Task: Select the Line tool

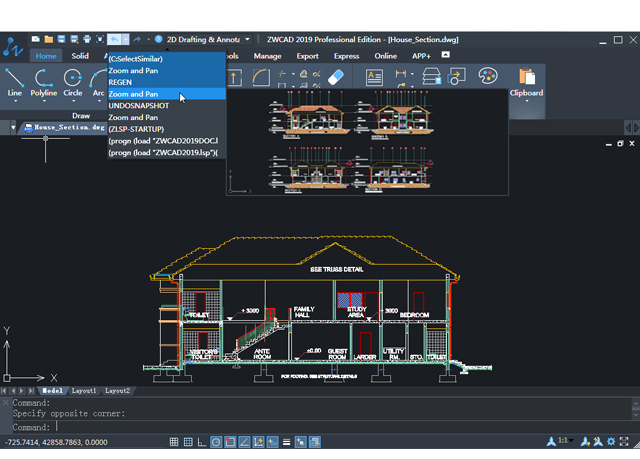Action: (x=15, y=83)
